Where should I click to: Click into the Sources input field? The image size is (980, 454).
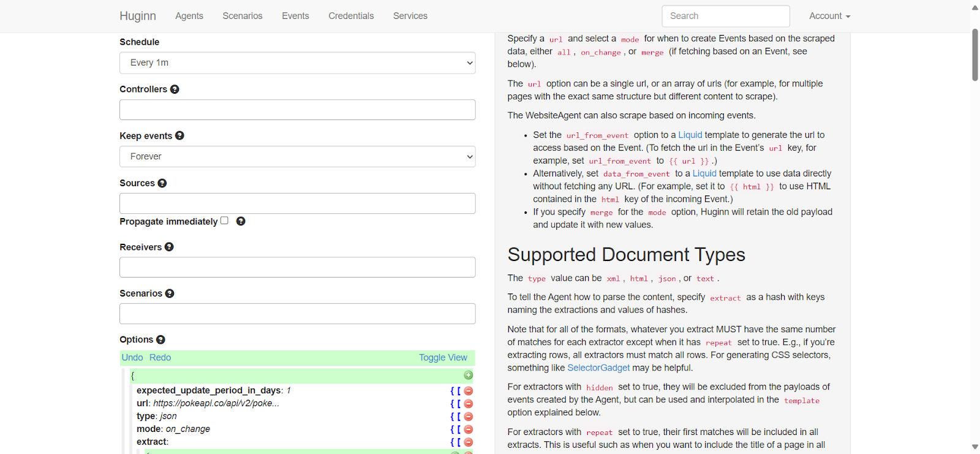click(298, 203)
